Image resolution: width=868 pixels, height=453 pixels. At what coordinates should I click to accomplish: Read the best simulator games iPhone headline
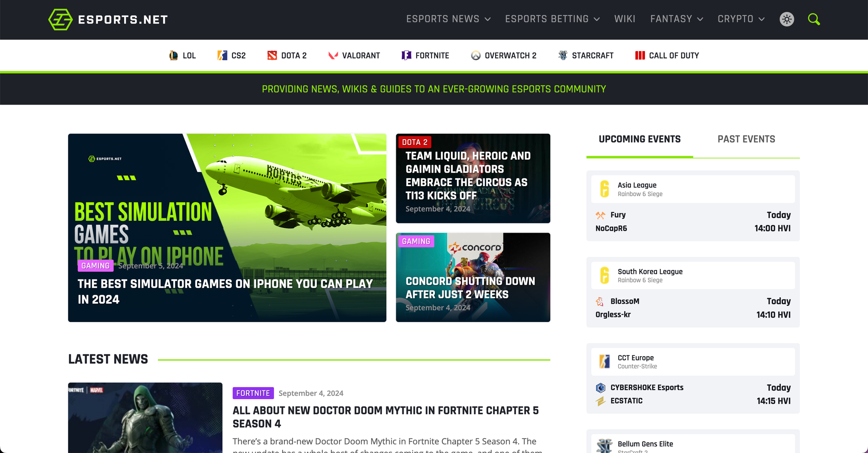225,292
